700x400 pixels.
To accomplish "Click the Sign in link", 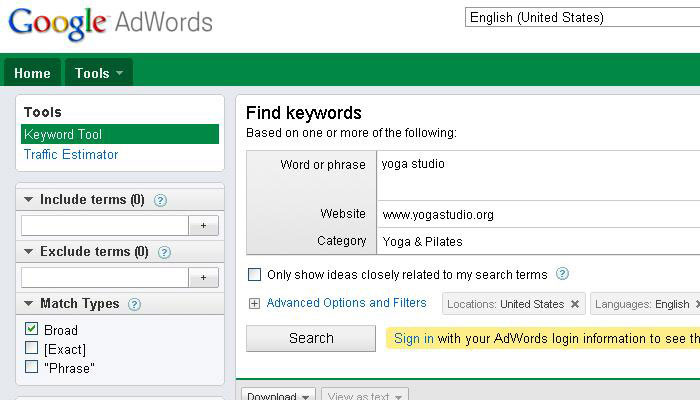I will (x=413, y=339).
